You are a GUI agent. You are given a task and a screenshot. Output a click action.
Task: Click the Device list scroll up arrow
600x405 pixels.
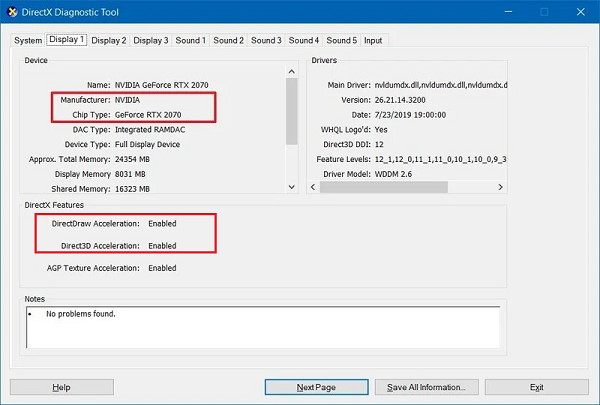(x=291, y=72)
